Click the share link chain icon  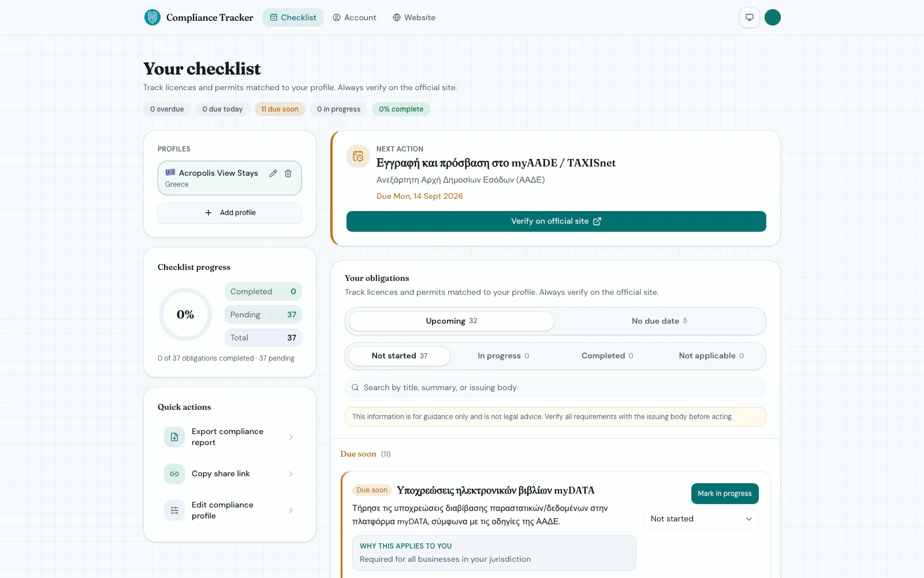(174, 474)
